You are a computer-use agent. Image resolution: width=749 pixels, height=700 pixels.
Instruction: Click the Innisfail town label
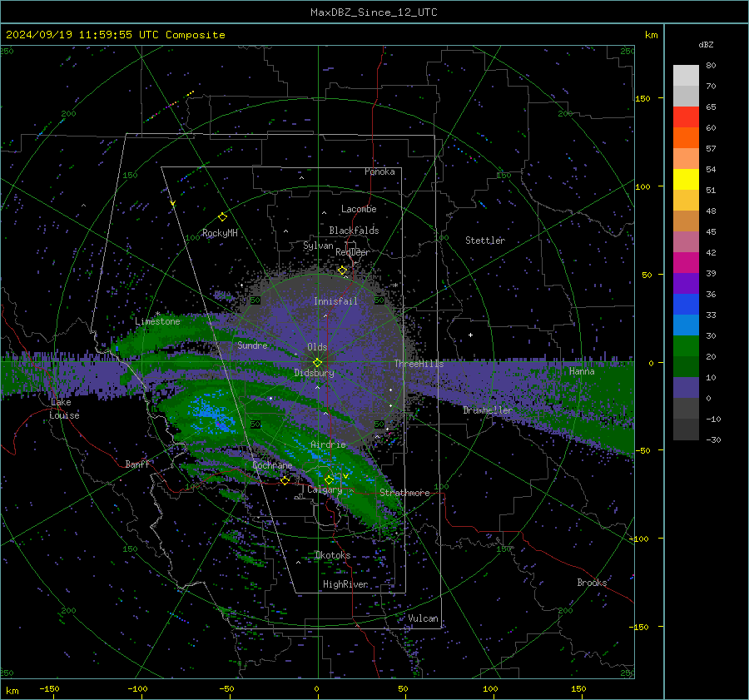coord(335,301)
